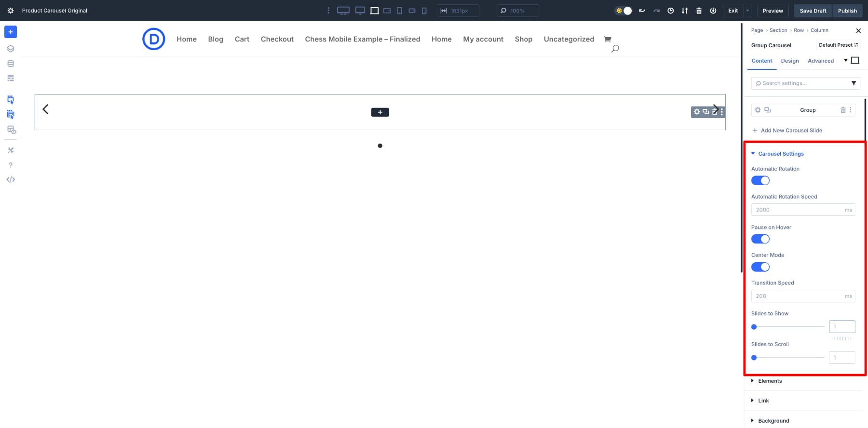Viewport: 868px width, 428px height.
Task: Click the Divi logo in site header
Action: pos(154,39)
